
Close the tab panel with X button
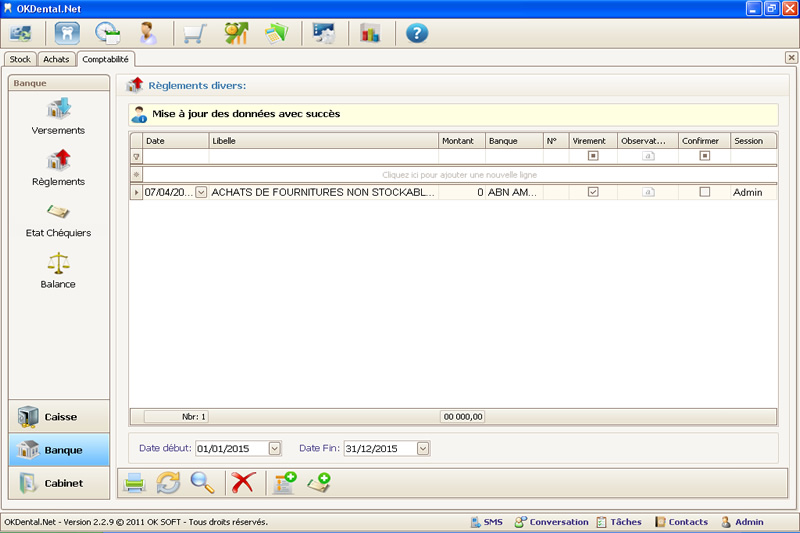tap(791, 58)
